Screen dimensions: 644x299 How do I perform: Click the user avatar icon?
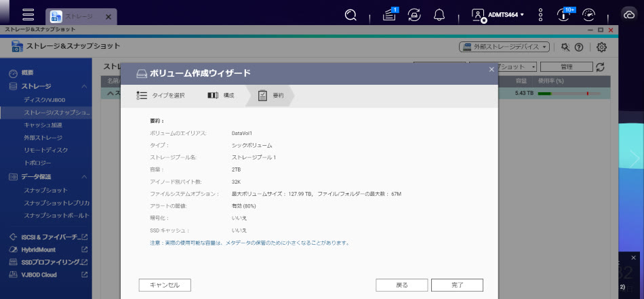[479, 15]
